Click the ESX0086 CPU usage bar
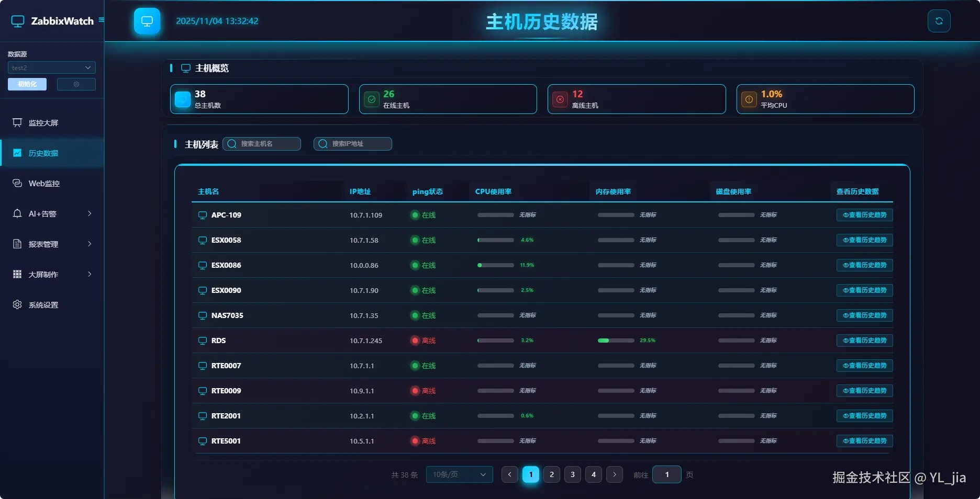980x499 pixels. point(496,265)
